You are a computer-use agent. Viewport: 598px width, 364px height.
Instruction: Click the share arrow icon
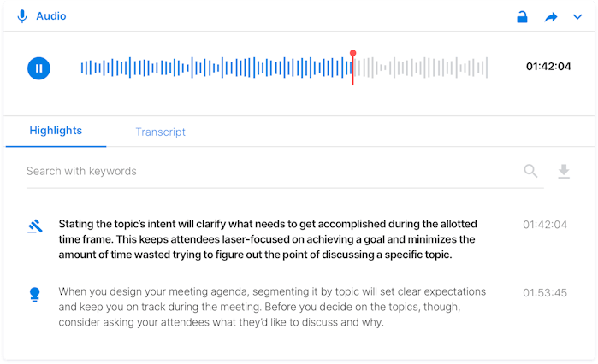(x=551, y=17)
